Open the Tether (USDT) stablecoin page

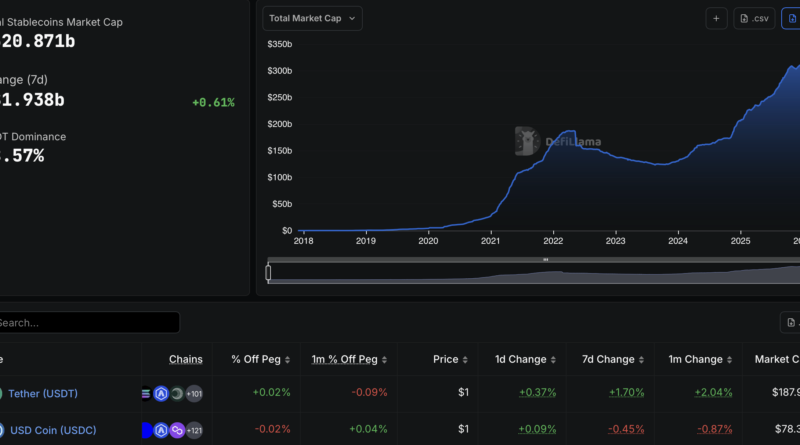pos(42,393)
